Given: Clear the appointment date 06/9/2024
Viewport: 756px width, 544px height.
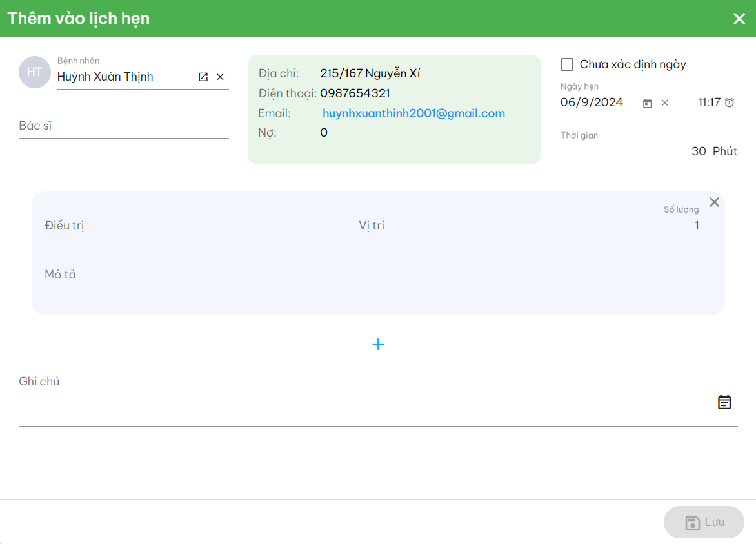Looking at the screenshot, I should click(x=665, y=102).
